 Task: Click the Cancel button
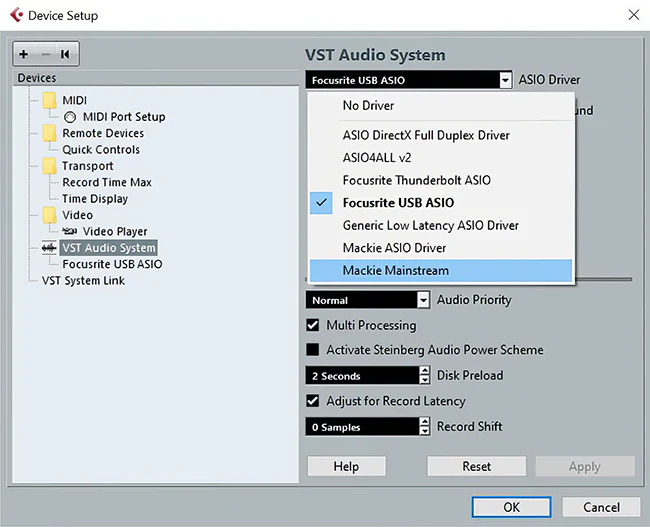tap(601, 507)
